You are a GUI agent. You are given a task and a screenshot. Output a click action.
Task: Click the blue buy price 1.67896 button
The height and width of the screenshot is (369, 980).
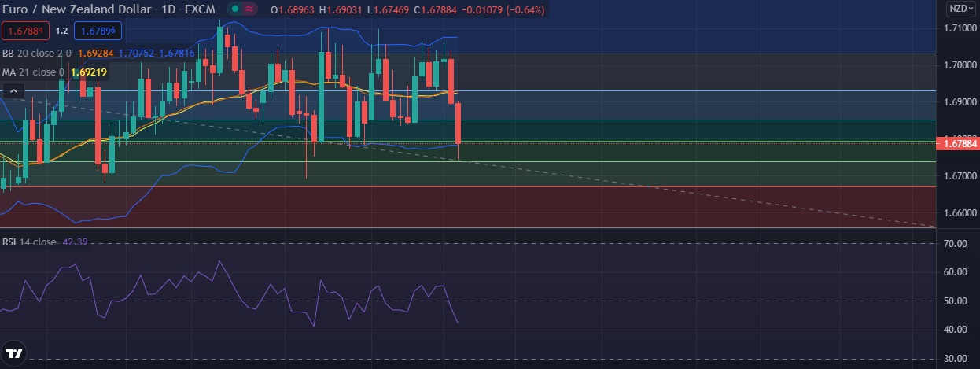98,31
